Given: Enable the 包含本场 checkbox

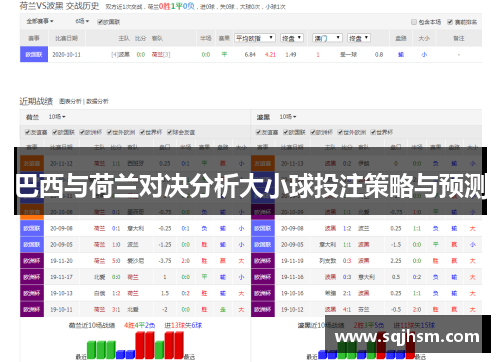Looking at the screenshot, I should (x=414, y=22).
